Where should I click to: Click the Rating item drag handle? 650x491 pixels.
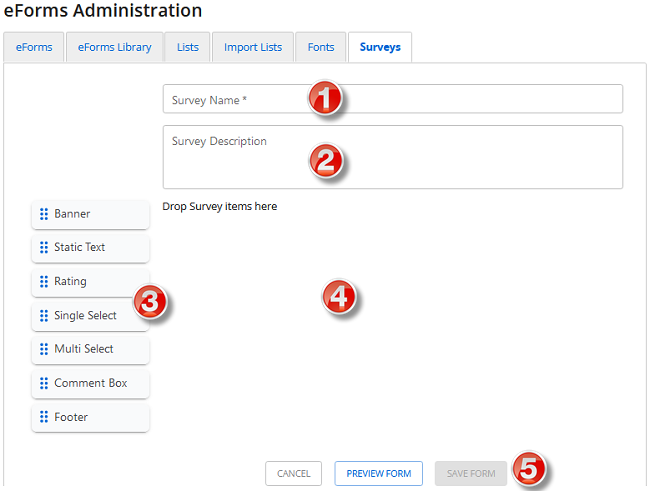tap(44, 282)
